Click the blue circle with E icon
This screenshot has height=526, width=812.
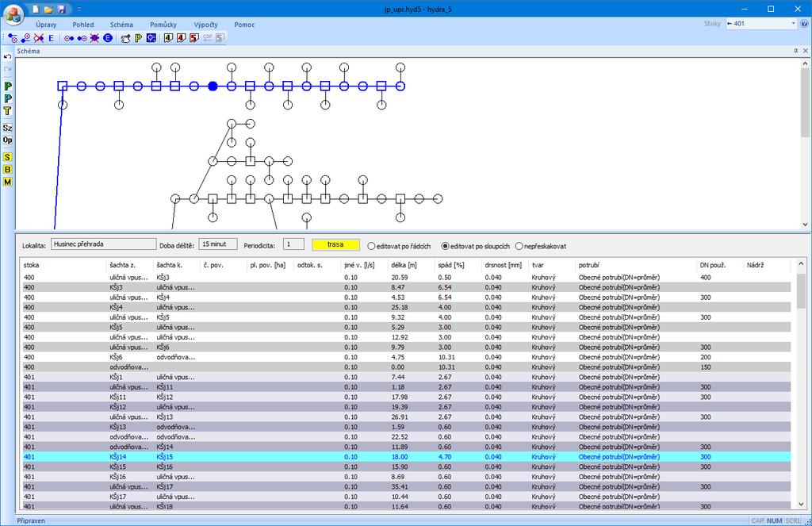click(108, 38)
